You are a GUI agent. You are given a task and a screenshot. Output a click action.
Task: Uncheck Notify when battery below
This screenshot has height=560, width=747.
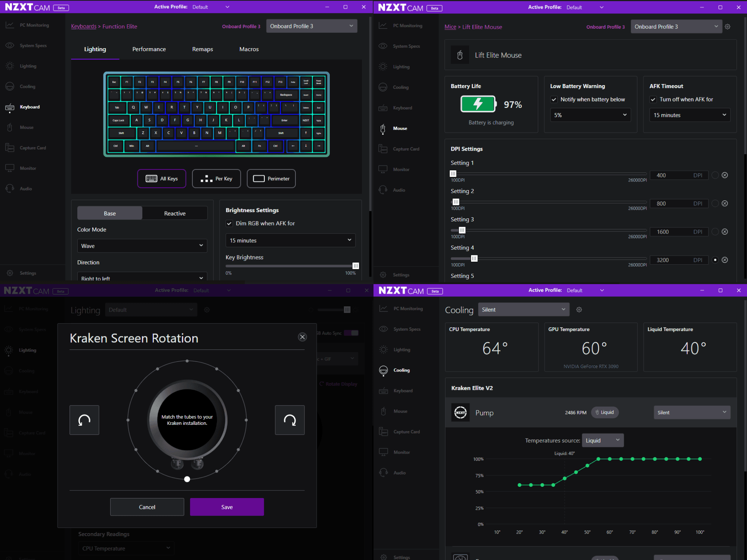(x=554, y=99)
